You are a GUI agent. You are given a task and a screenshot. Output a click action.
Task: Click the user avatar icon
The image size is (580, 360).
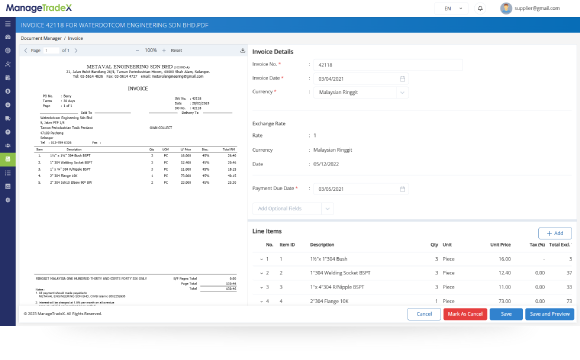click(x=506, y=8)
